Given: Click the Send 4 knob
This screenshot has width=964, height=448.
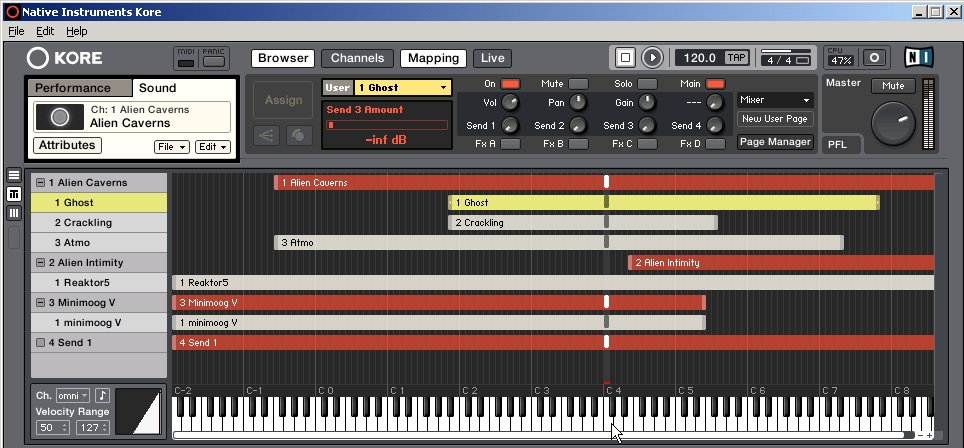Looking at the screenshot, I should coord(714,125).
